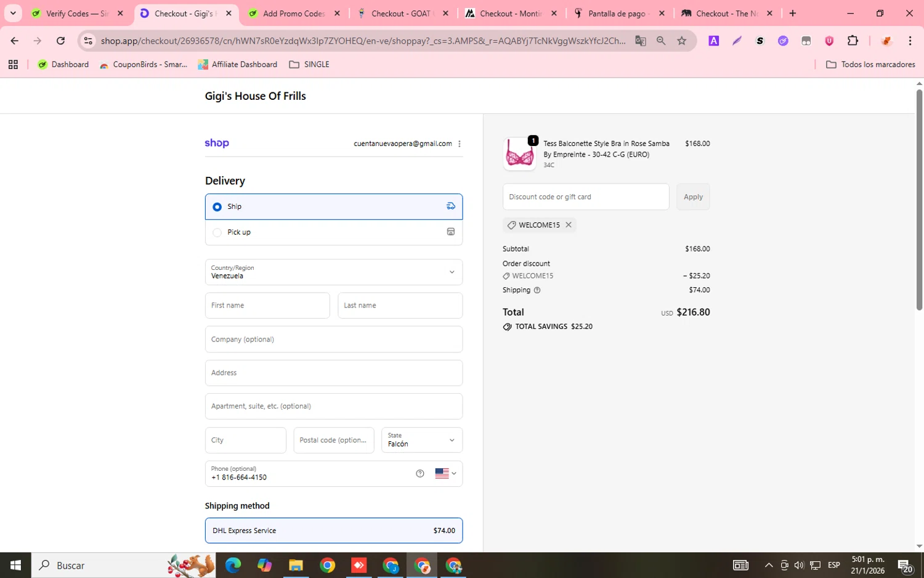Click the Tess Balconette bra product thumbnail
Screen dimensions: 924x578
click(x=519, y=154)
